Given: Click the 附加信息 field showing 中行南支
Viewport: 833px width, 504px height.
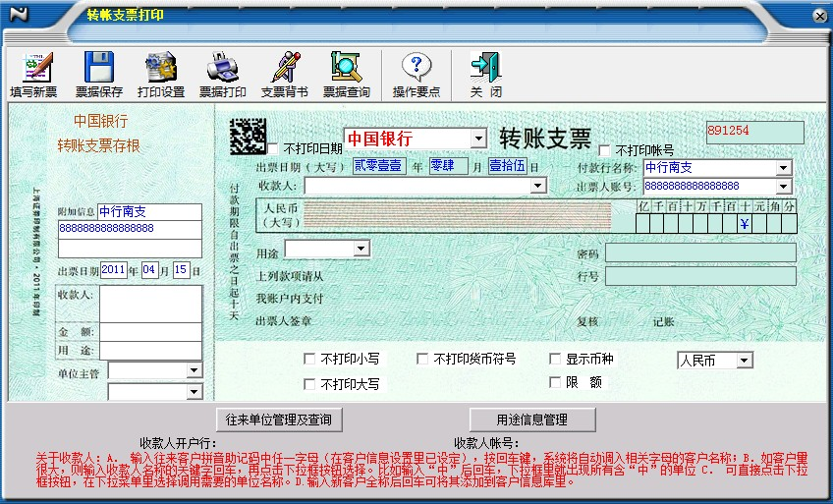Looking at the screenshot, I should coord(150,212).
